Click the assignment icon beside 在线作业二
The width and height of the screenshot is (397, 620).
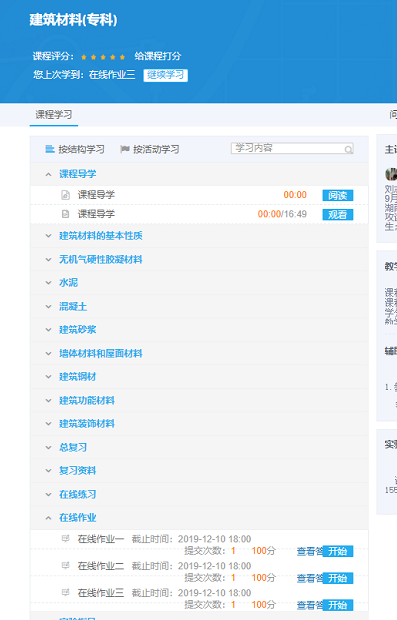[x=66, y=565]
